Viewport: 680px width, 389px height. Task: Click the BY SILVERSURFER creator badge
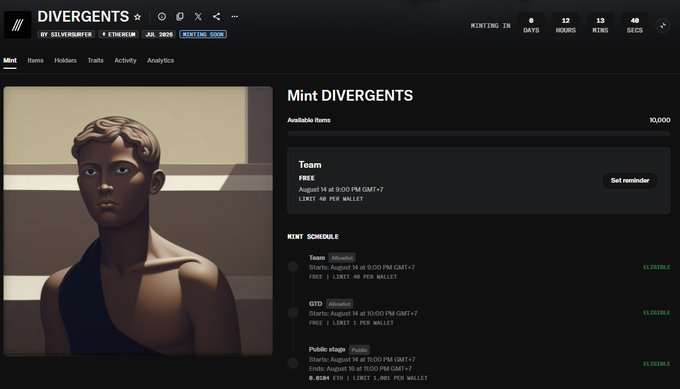click(x=66, y=34)
